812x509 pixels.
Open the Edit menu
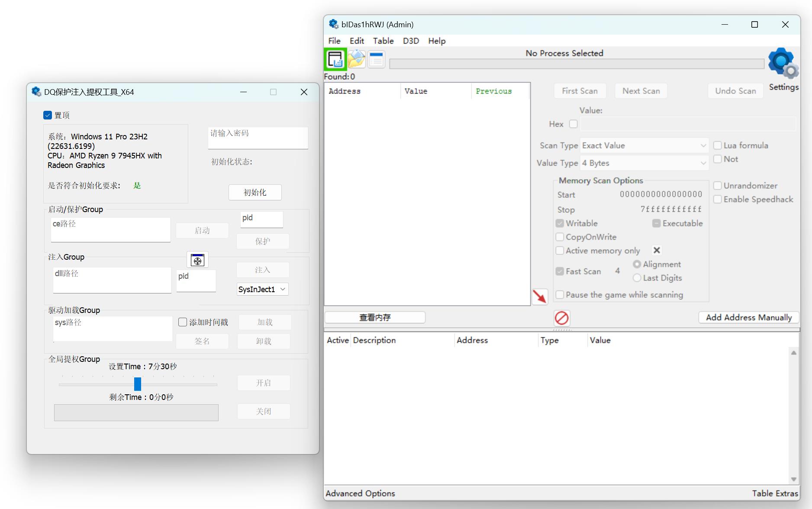coord(357,41)
